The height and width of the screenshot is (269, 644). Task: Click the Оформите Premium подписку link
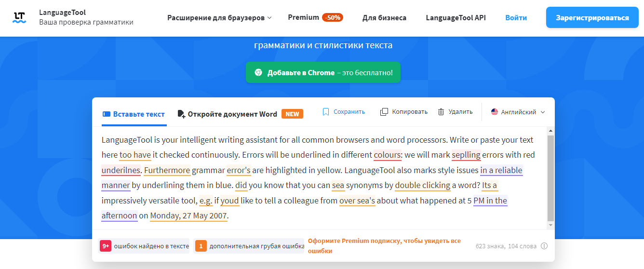click(x=384, y=246)
